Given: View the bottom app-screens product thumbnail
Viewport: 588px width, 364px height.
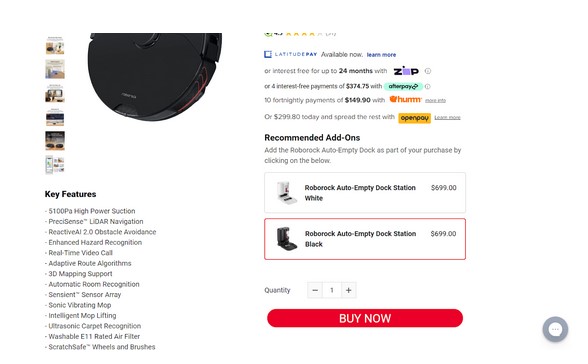Looking at the screenshot, I should 55,165.
